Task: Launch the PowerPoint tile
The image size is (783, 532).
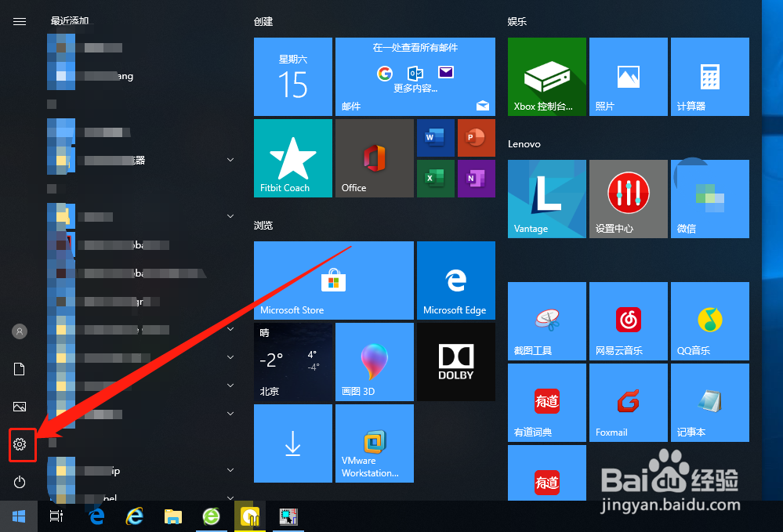Action: pos(477,137)
